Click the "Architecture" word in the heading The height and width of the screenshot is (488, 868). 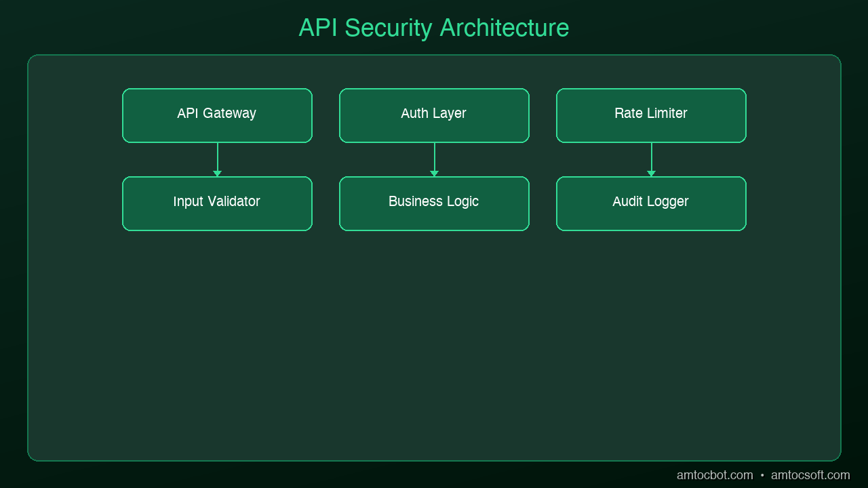click(505, 28)
